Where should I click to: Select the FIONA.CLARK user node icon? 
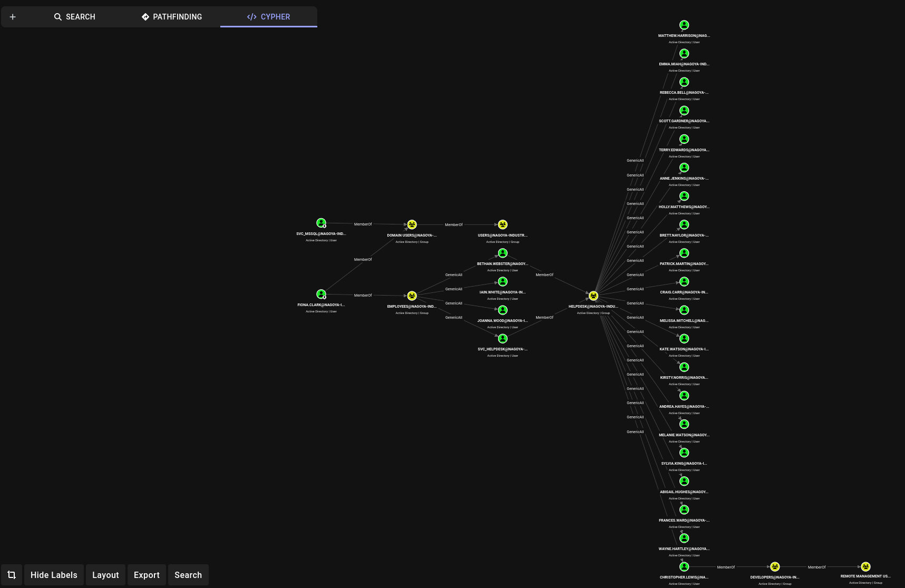[321, 294]
